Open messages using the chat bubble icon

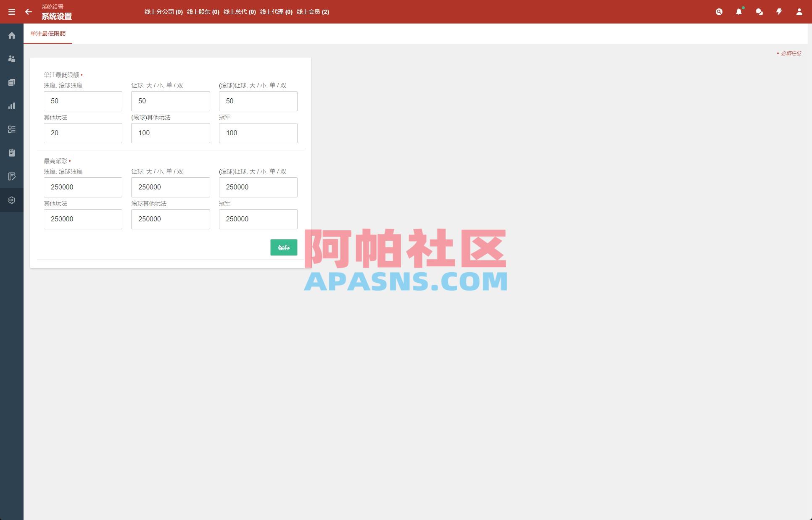759,12
